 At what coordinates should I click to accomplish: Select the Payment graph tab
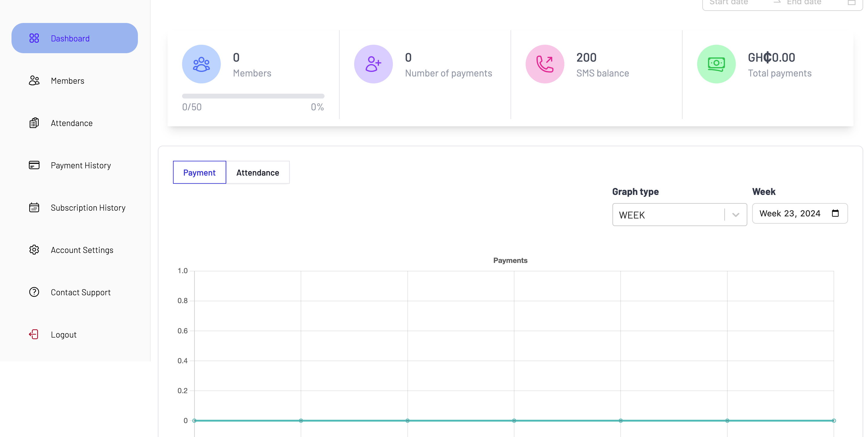199,172
